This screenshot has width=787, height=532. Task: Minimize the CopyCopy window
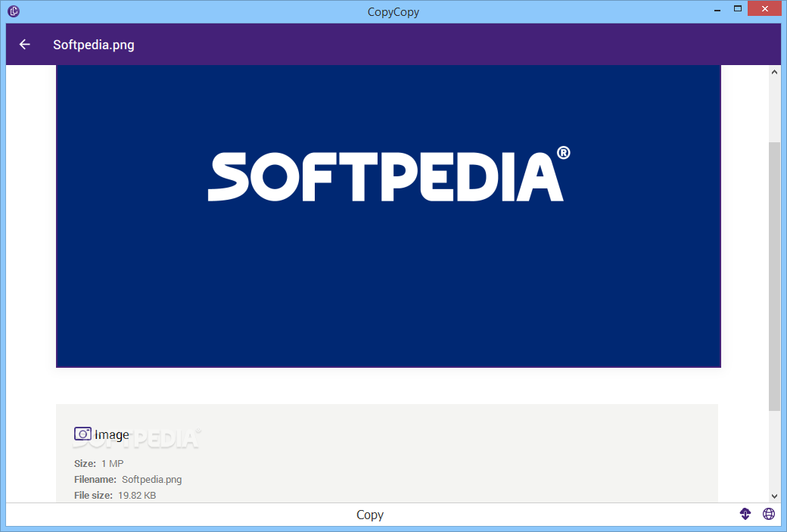(717, 9)
